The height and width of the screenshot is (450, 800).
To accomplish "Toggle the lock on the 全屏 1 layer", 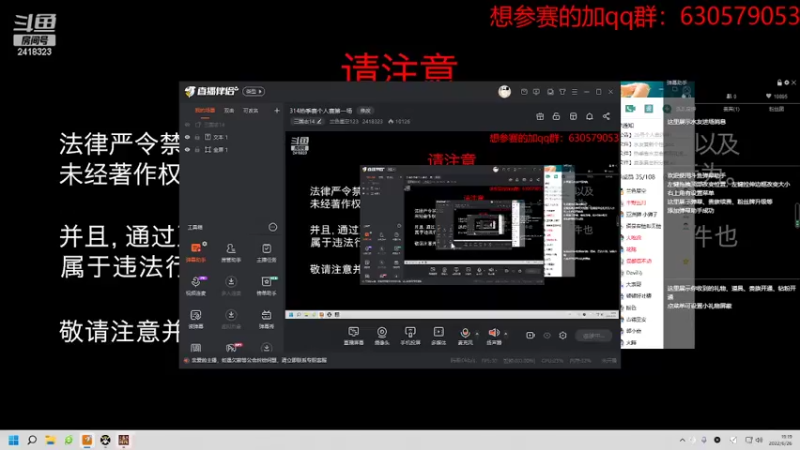I will tap(197, 149).
